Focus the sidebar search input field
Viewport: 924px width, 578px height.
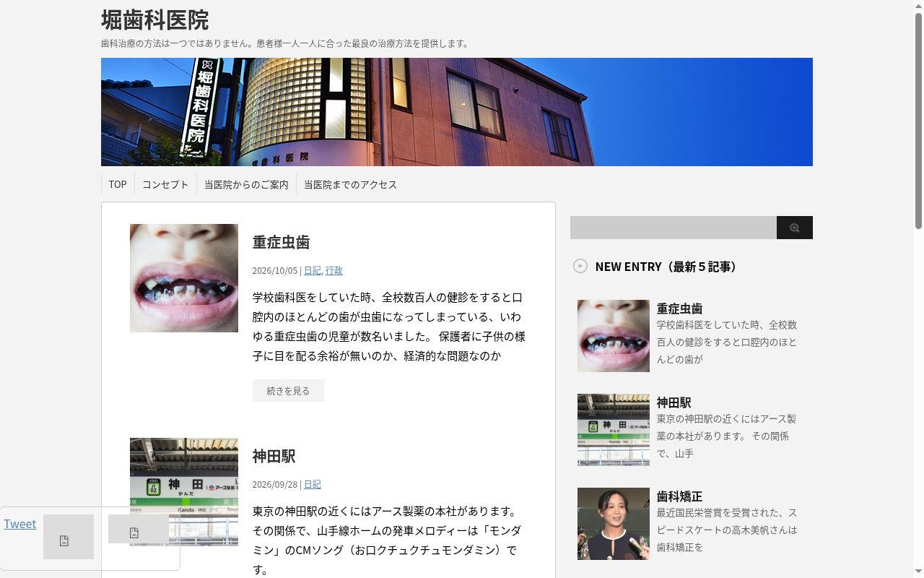pos(674,228)
